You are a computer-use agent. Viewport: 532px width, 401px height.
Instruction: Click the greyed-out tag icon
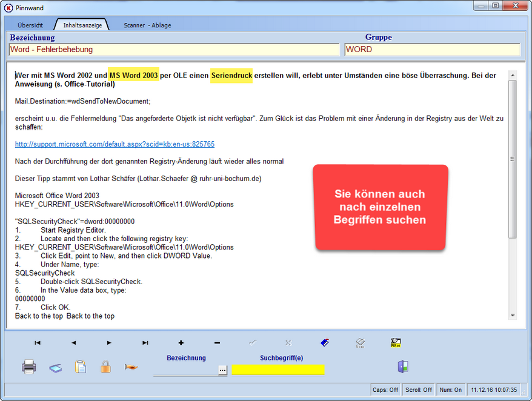point(360,343)
